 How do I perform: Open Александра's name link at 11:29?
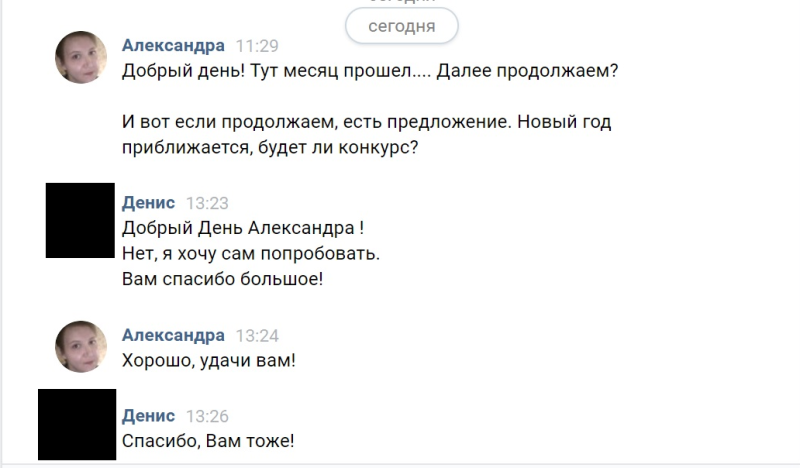pos(173,45)
